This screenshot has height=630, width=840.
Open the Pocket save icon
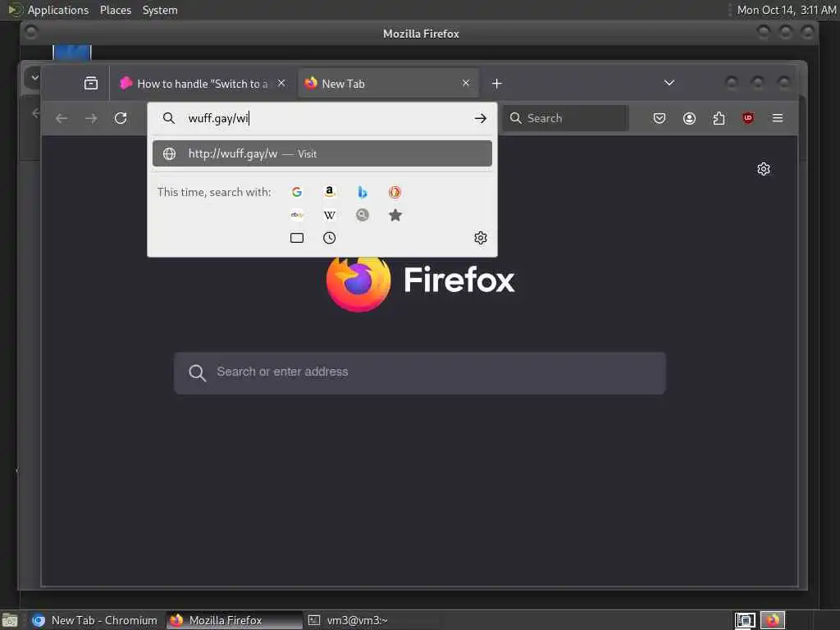(660, 118)
